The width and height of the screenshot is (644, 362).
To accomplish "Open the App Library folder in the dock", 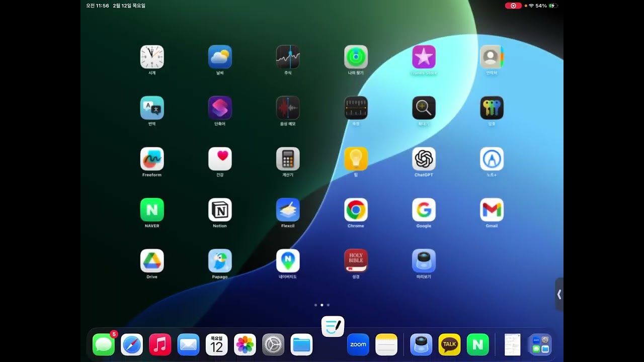I will [541, 344].
